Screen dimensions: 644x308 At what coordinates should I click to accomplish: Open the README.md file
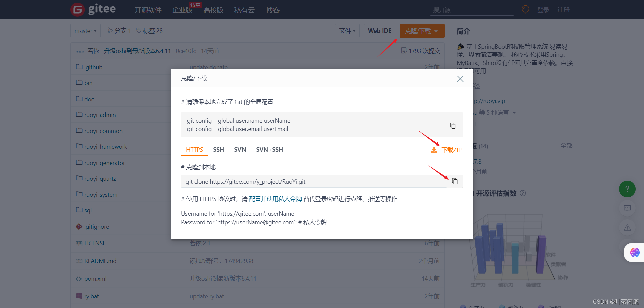pyautogui.click(x=100, y=261)
